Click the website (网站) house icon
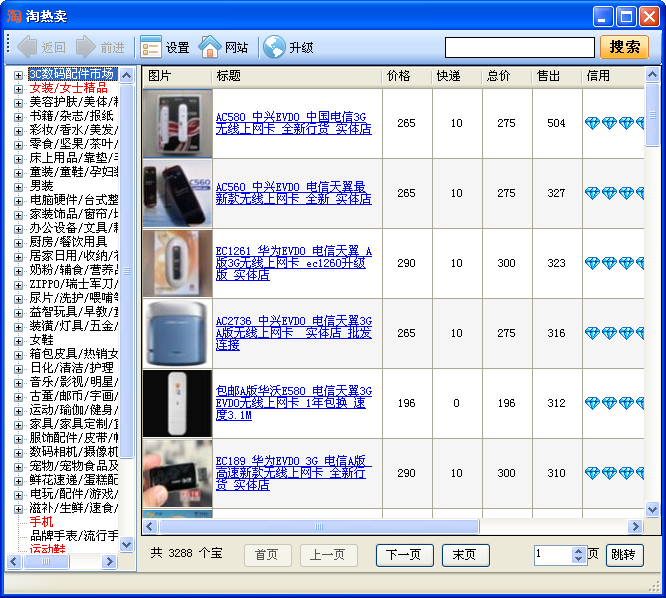 (x=210, y=47)
